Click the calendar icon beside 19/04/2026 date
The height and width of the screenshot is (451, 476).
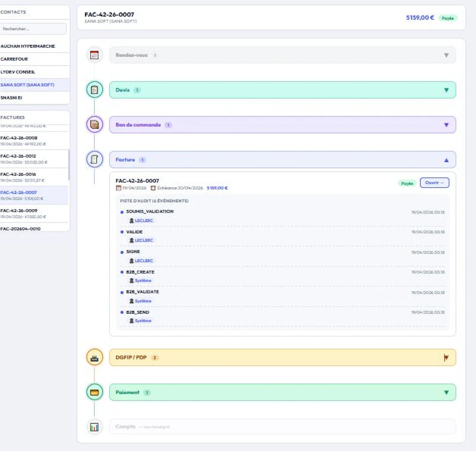(x=118, y=188)
